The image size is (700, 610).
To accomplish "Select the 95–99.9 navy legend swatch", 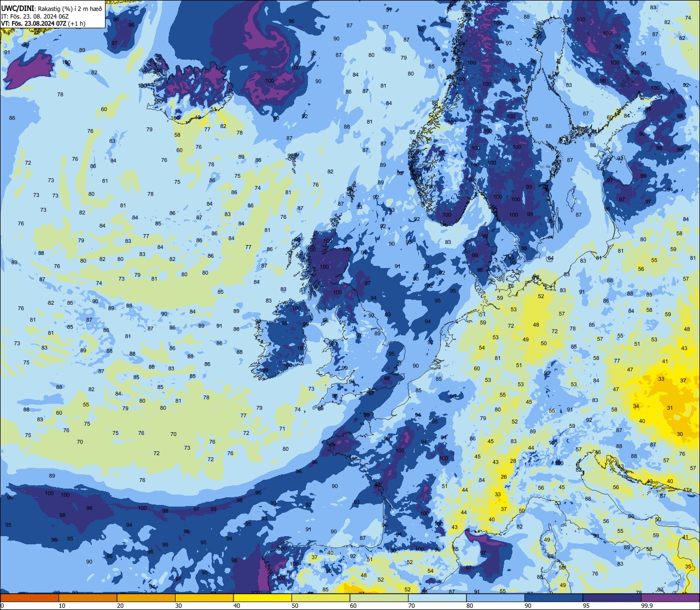I will tap(612, 597).
